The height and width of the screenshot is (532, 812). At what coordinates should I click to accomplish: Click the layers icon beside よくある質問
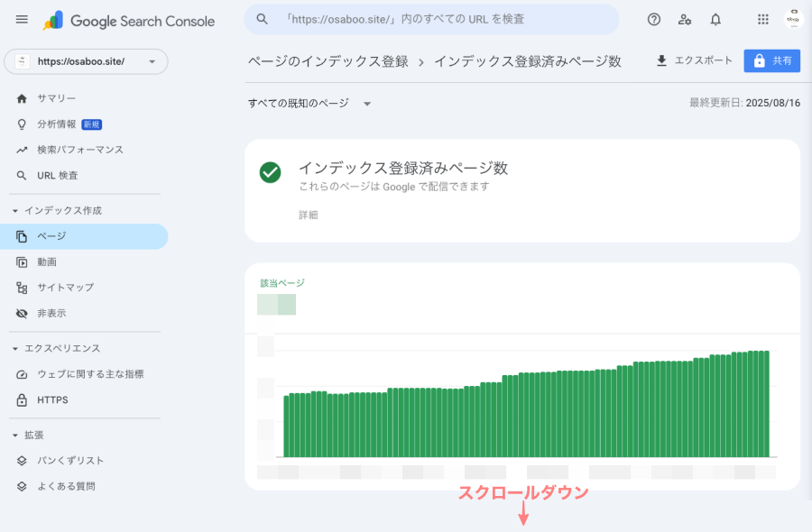pyautogui.click(x=22, y=486)
